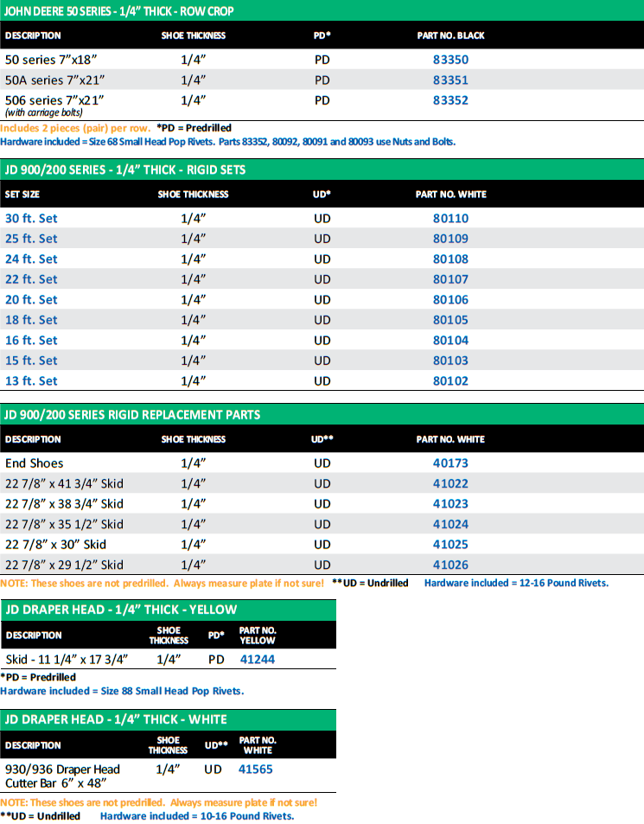Screen dimensions: 644x824
Task: Select the 15 ft. Set row label
Action: pyautogui.click(x=31, y=361)
